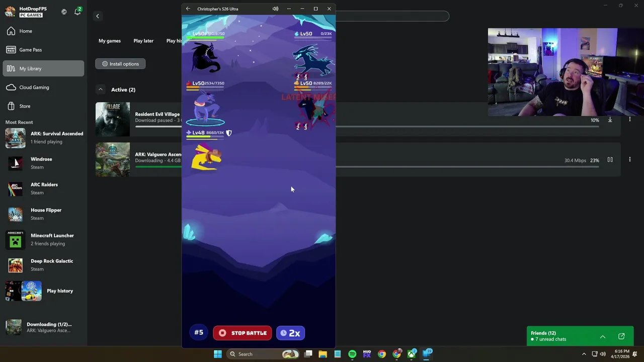Go back in Xbox app

coord(98,16)
